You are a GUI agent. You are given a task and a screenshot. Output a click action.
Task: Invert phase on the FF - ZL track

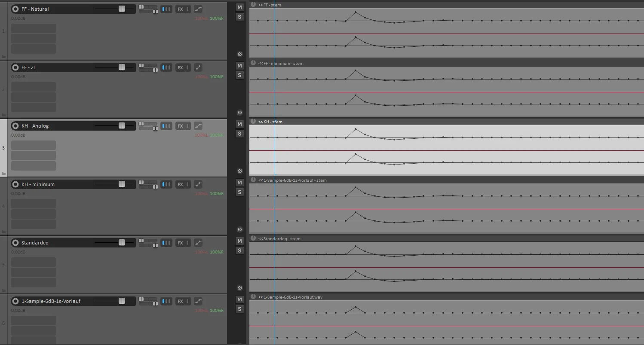tap(240, 113)
